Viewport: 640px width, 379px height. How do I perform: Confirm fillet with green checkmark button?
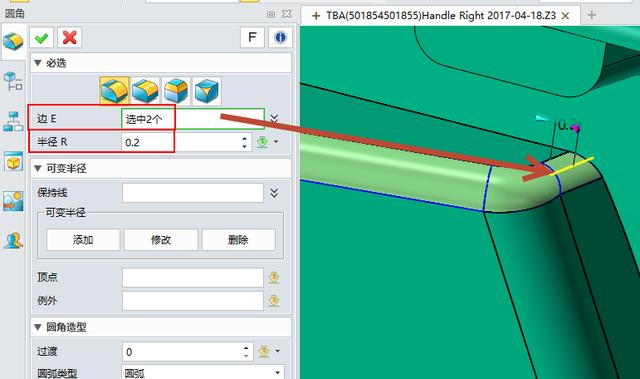[x=42, y=38]
